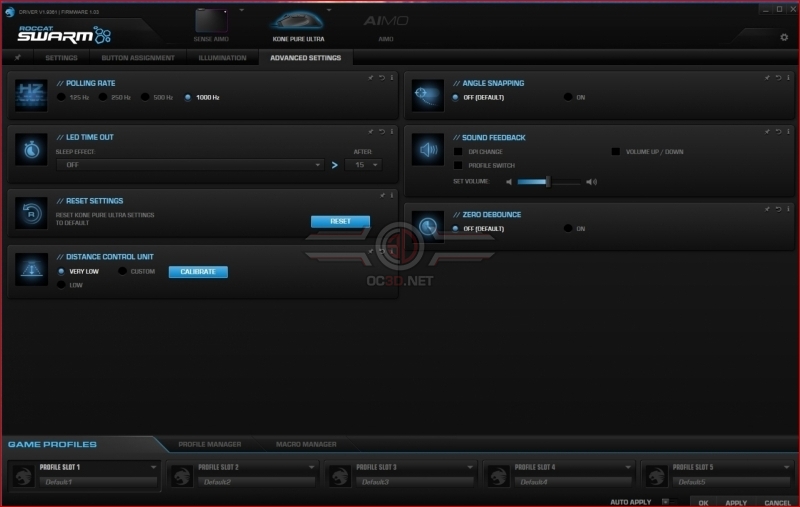Reset the Polling Rate panel to default
800x507 pixels.
click(x=382, y=78)
